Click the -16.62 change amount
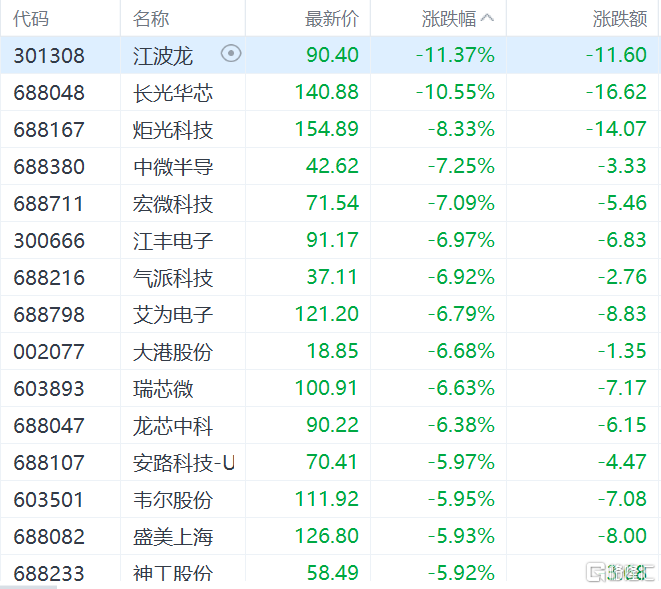 coord(616,92)
